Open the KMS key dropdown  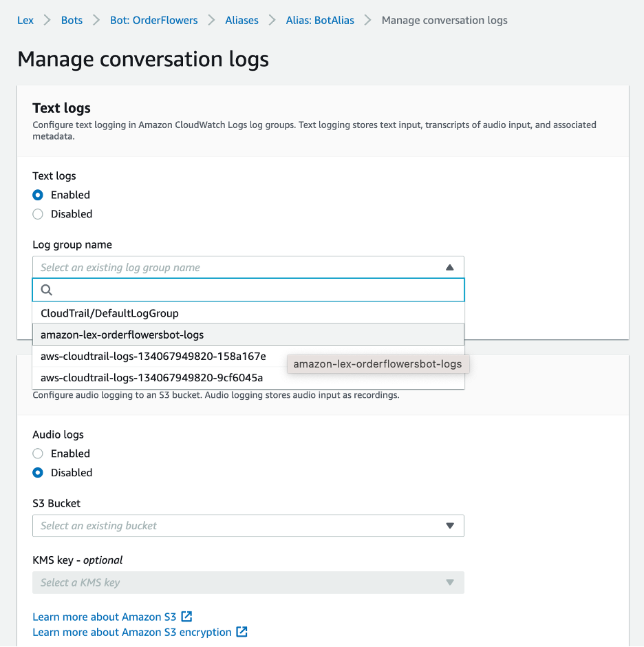tap(248, 582)
